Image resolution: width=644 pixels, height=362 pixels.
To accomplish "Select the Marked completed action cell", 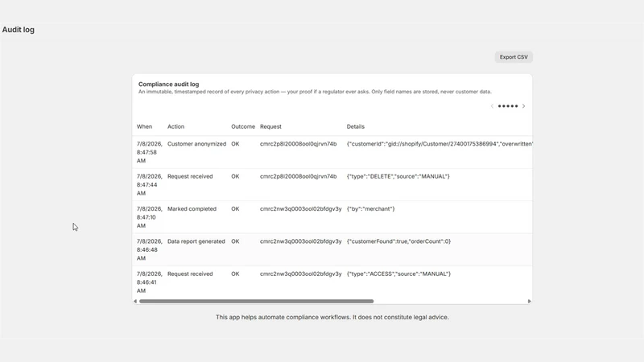I will (x=192, y=209).
